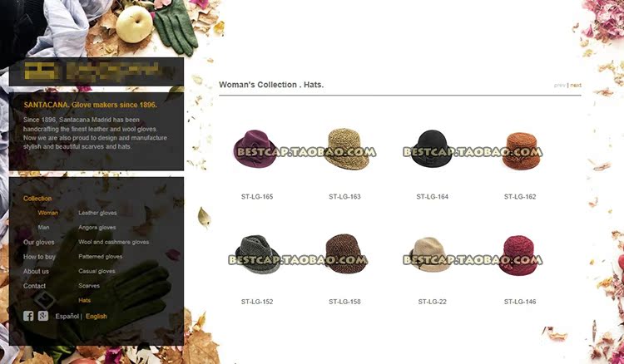
Task: Open the Scarves category
Action: pos(89,286)
